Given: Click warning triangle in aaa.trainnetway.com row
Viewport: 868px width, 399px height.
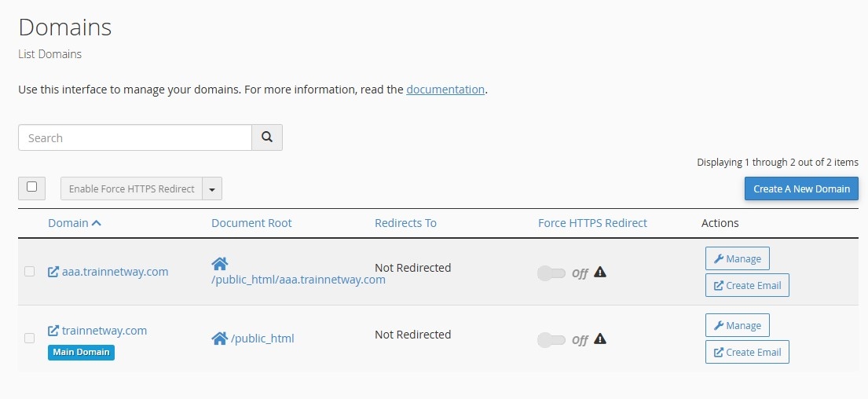Looking at the screenshot, I should point(600,273).
